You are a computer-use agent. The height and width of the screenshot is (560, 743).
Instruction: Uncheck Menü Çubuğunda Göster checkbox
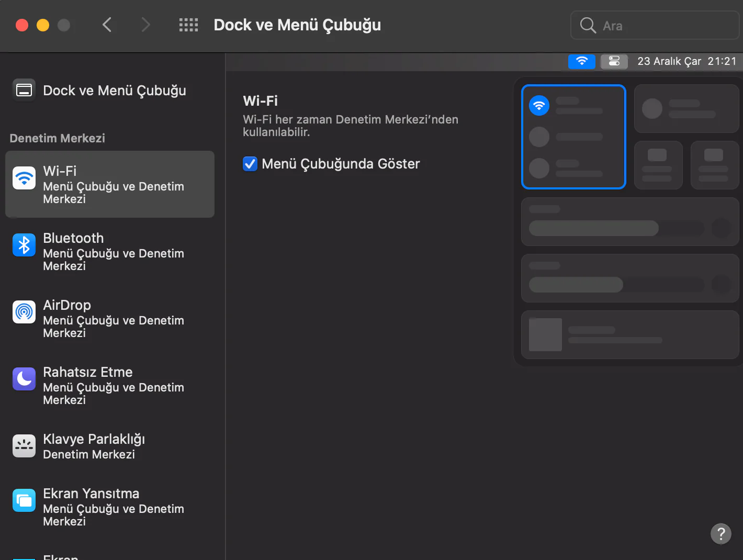coord(250,164)
